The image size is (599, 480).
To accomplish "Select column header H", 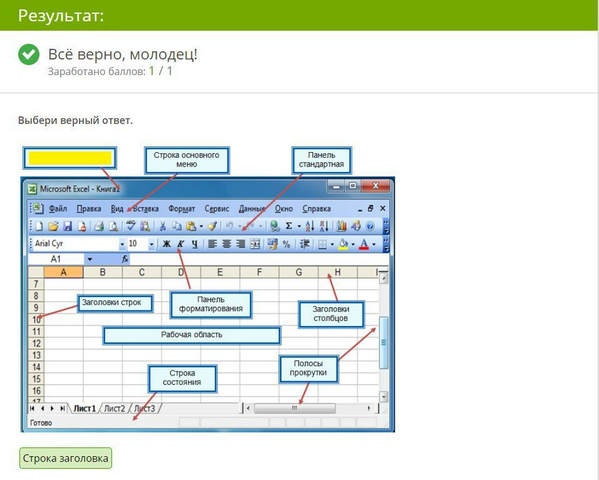I will pyautogui.click(x=338, y=272).
